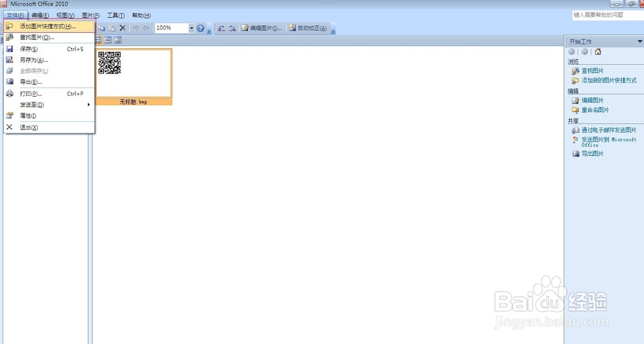This screenshot has width=644, height=344.
Task: Click the undo arrow icon
Action: coord(135,28)
